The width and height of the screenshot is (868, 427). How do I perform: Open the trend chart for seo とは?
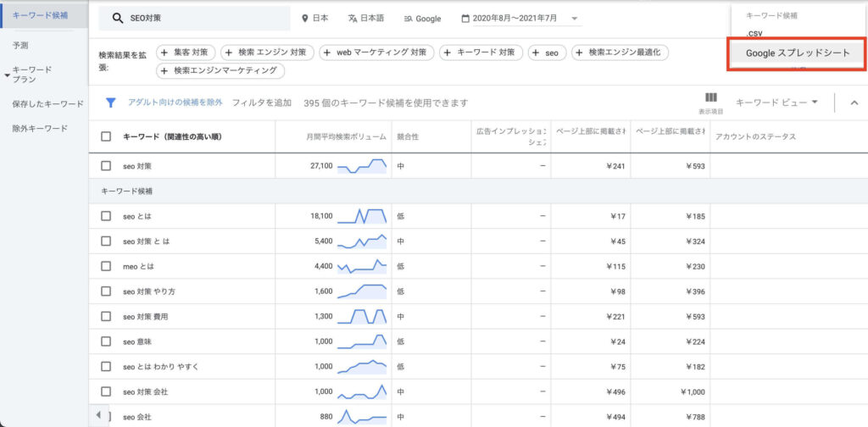pos(362,216)
